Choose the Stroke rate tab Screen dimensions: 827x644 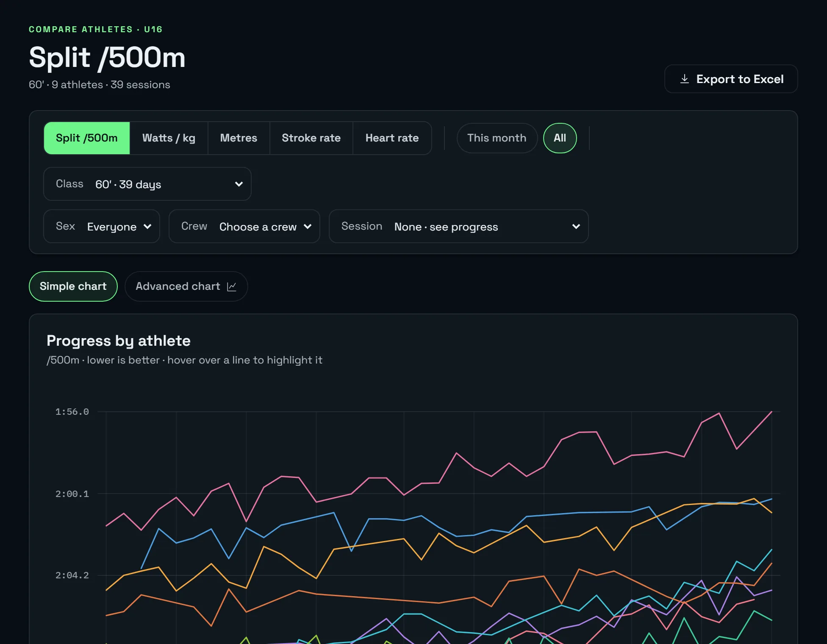(311, 138)
